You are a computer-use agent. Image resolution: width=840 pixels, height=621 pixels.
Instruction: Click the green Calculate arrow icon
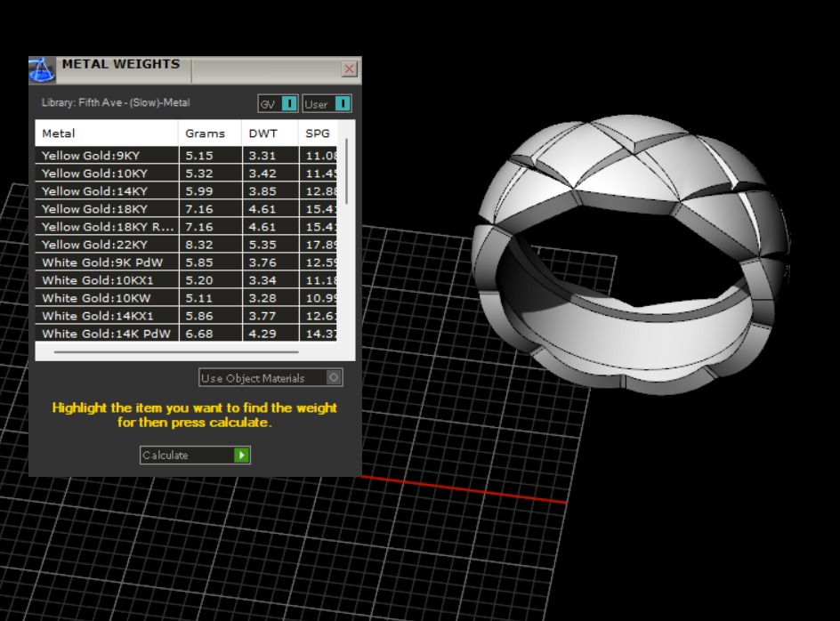pyautogui.click(x=242, y=455)
